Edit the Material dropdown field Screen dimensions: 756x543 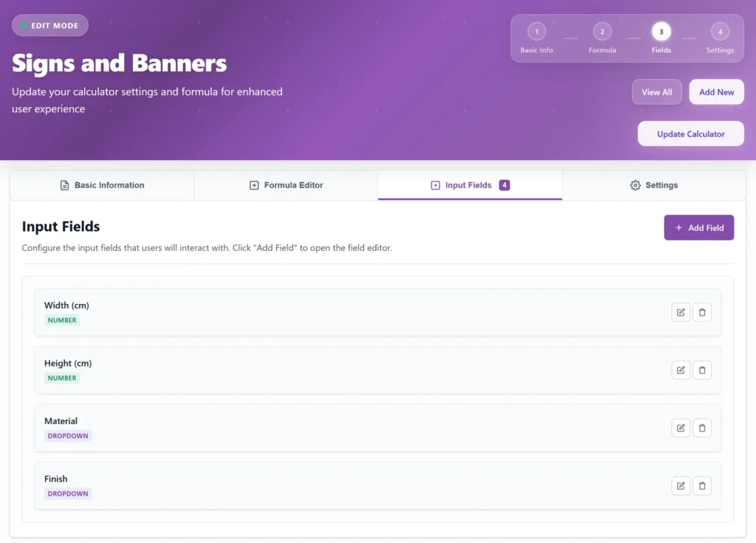point(680,428)
